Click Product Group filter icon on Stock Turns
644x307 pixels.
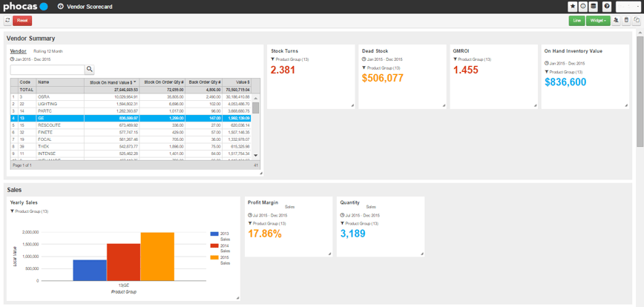(273, 59)
